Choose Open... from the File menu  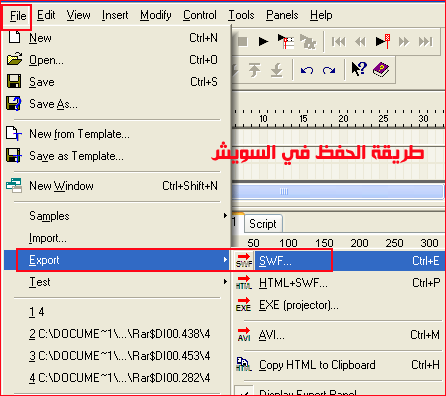(117, 60)
